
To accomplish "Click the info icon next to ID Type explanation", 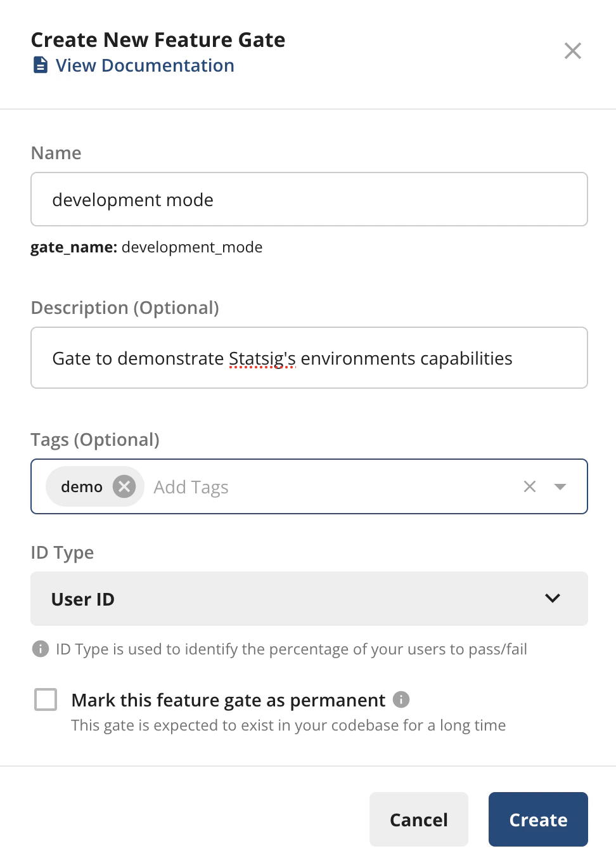I will pos(41,649).
